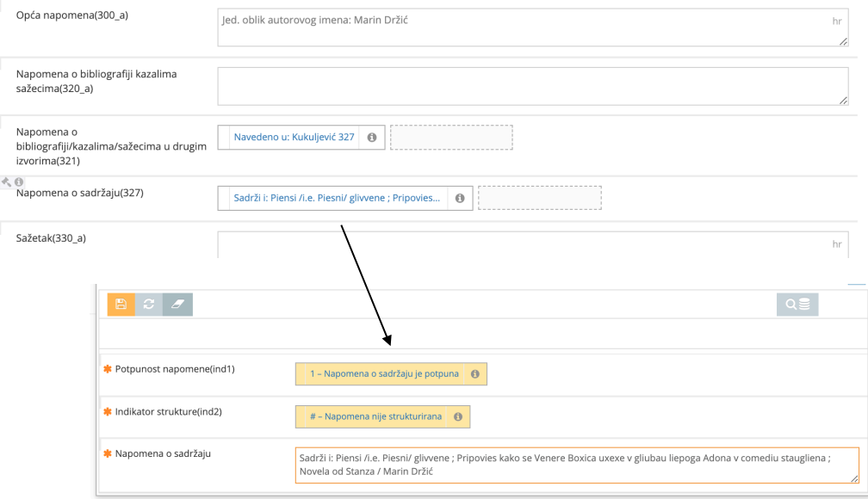Open Indikator strukture(ind2) value selector
Image resolution: width=868 pixels, height=499 pixels.
375,416
